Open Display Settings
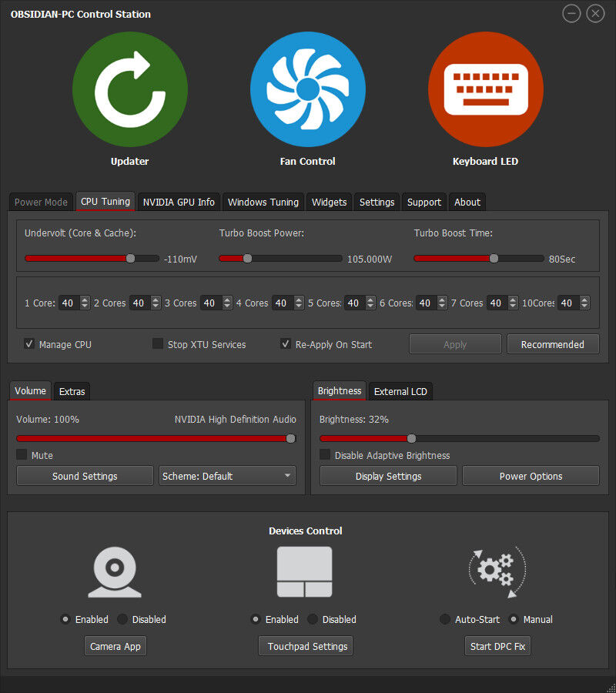 pyautogui.click(x=388, y=476)
